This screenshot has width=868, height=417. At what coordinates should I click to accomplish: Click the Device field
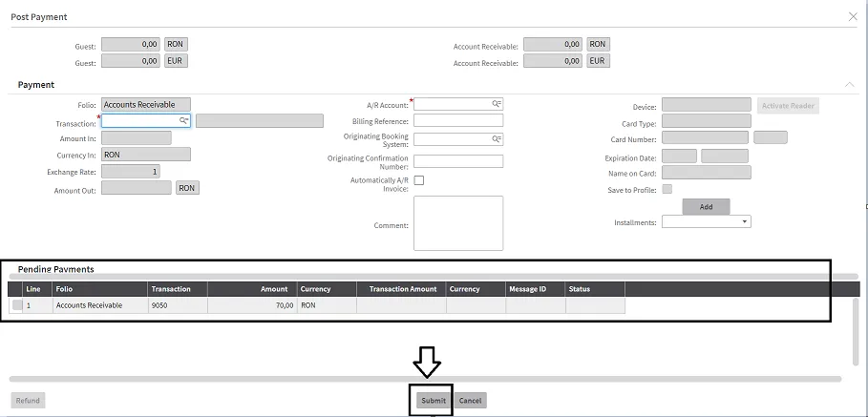[x=707, y=105]
